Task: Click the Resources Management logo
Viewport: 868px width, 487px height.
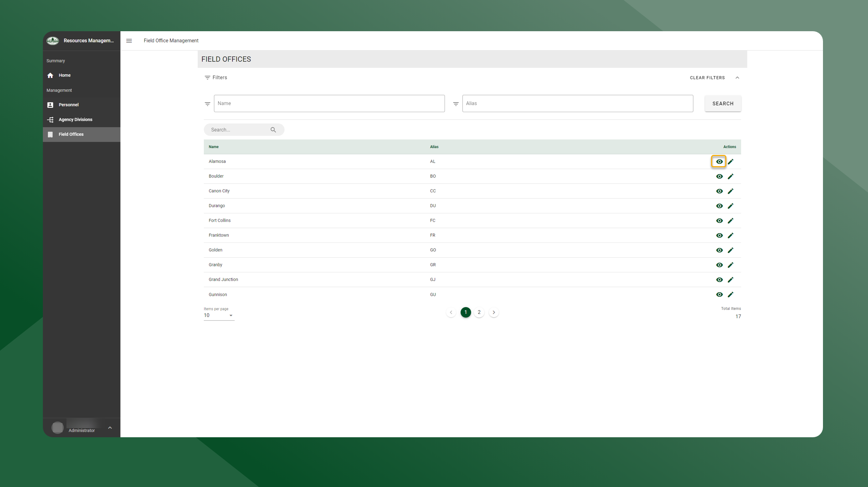Action: point(53,41)
